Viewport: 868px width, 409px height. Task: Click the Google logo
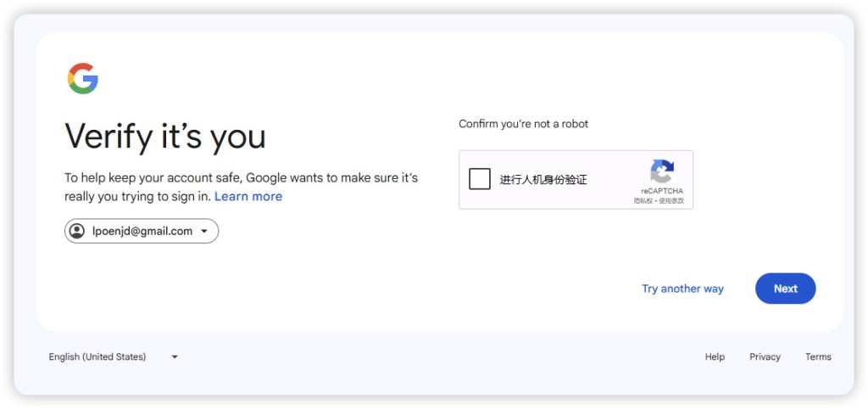pos(83,79)
